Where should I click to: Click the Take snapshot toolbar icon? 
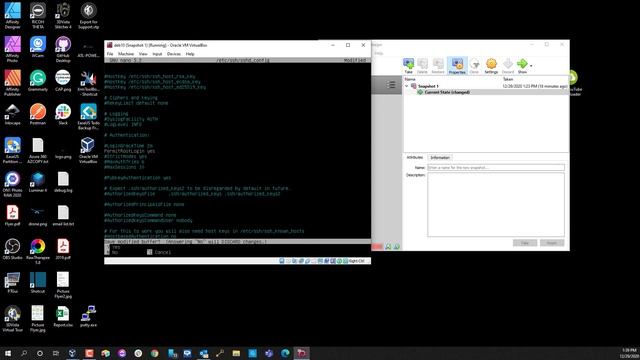click(x=408, y=65)
